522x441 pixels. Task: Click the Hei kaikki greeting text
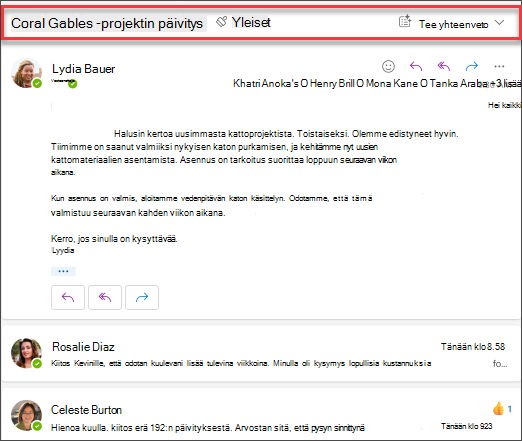pyautogui.click(x=505, y=105)
